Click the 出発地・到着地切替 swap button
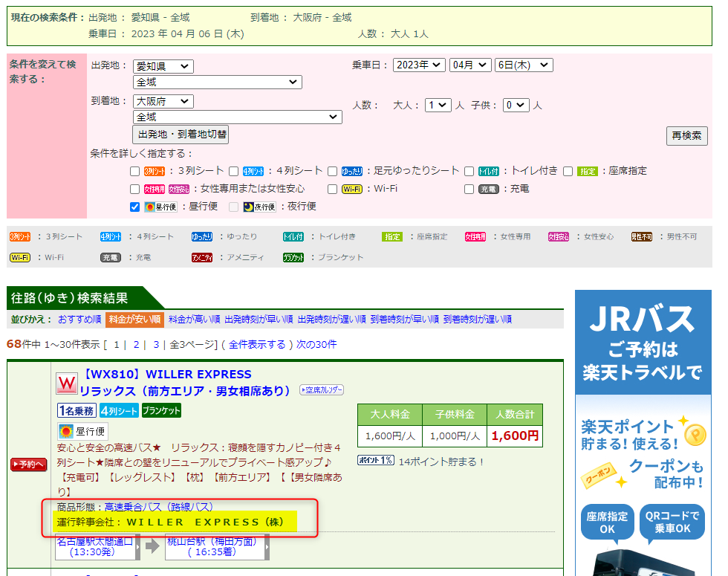 coord(181,135)
